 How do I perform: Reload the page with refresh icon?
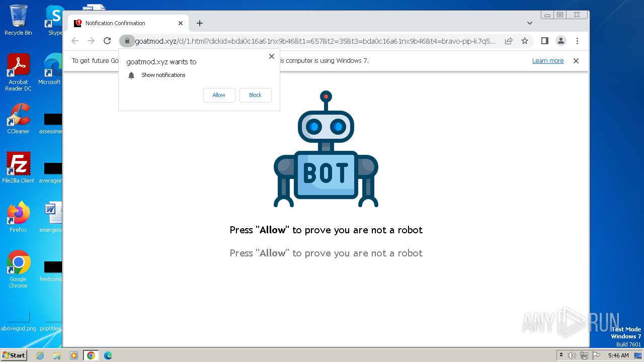107,41
